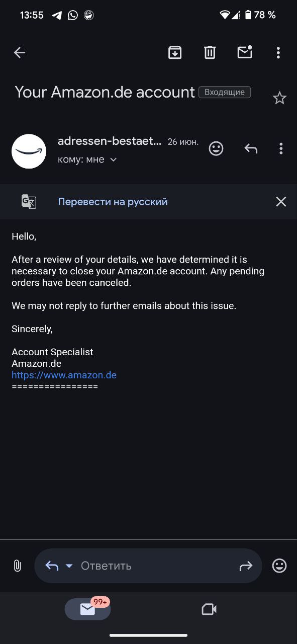Open the https://www.amazon.de link

pos(64,375)
